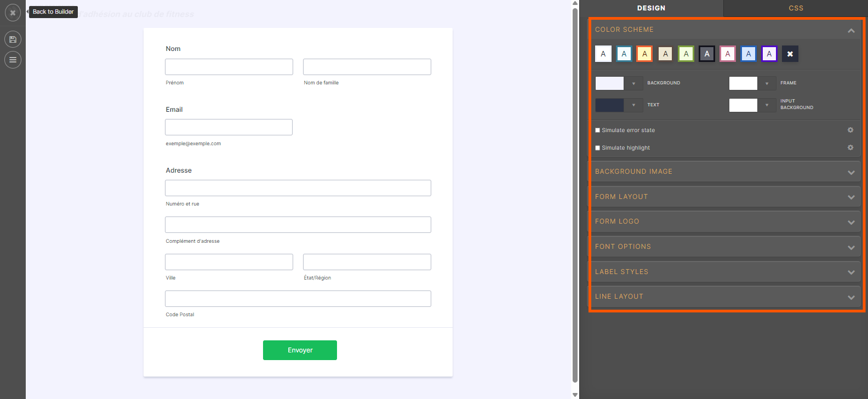Open settings gear for Simulate error state
Image resolution: width=868 pixels, height=399 pixels.
click(x=850, y=130)
